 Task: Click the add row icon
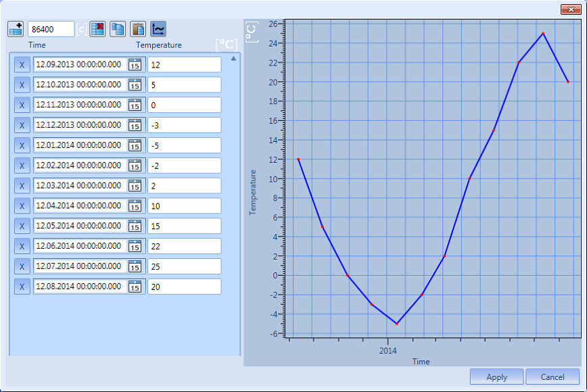point(16,29)
